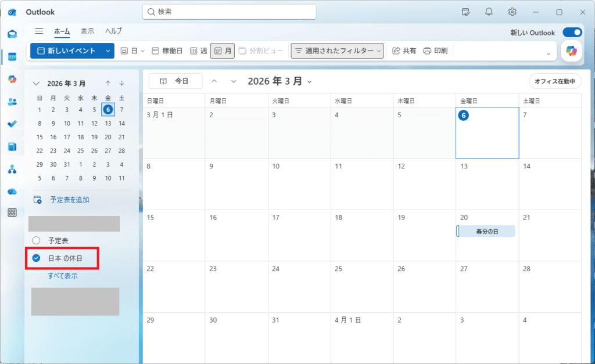The width and height of the screenshot is (595, 364).
Task: Toggle the 新しい Outlook switch
Action: point(572,33)
